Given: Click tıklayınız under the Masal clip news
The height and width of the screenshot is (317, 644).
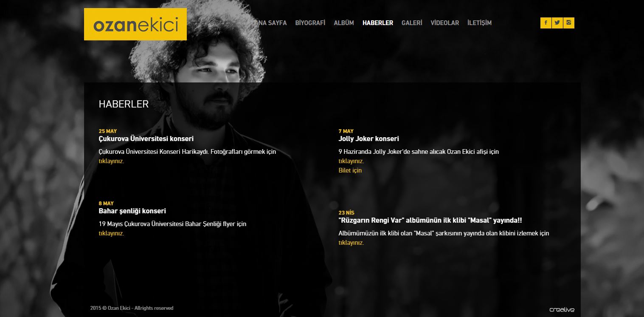Looking at the screenshot, I should pyautogui.click(x=351, y=243).
